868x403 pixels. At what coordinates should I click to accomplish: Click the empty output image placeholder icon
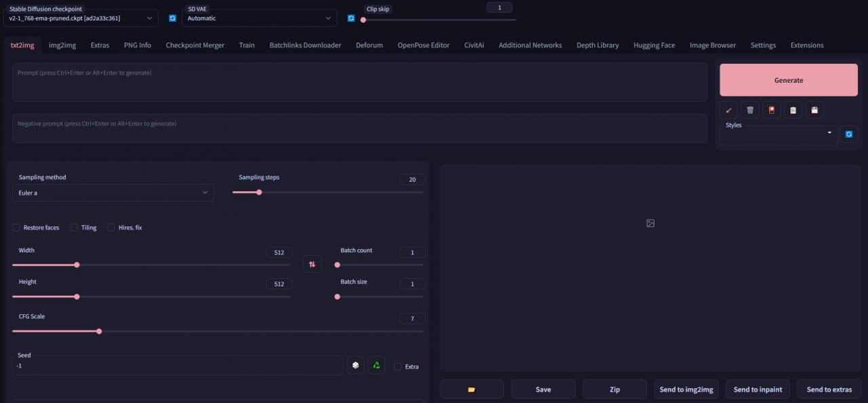650,223
